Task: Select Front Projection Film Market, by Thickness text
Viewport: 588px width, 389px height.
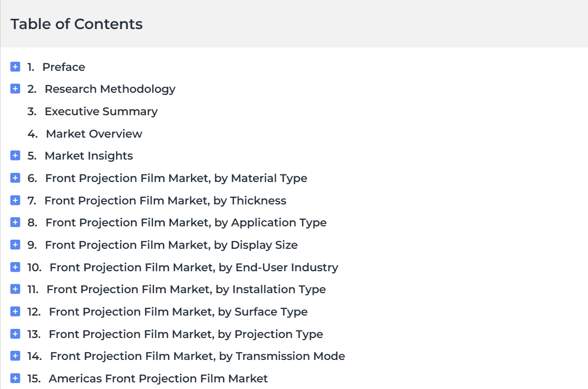Action: click(x=166, y=201)
